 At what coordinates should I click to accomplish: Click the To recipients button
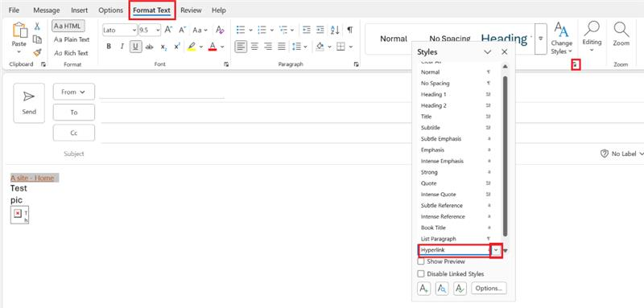pos(74,113)
